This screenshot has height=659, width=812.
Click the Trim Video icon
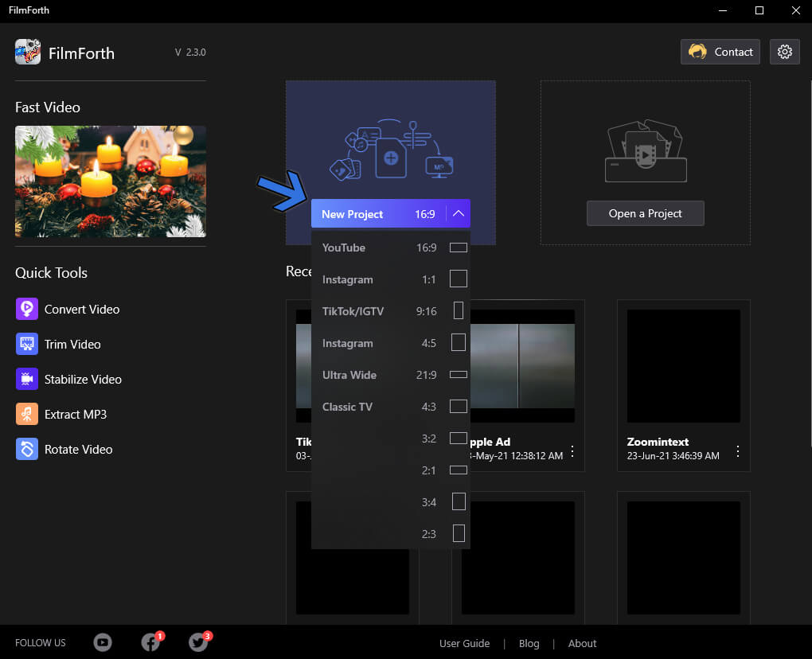(x=27, y=345)
